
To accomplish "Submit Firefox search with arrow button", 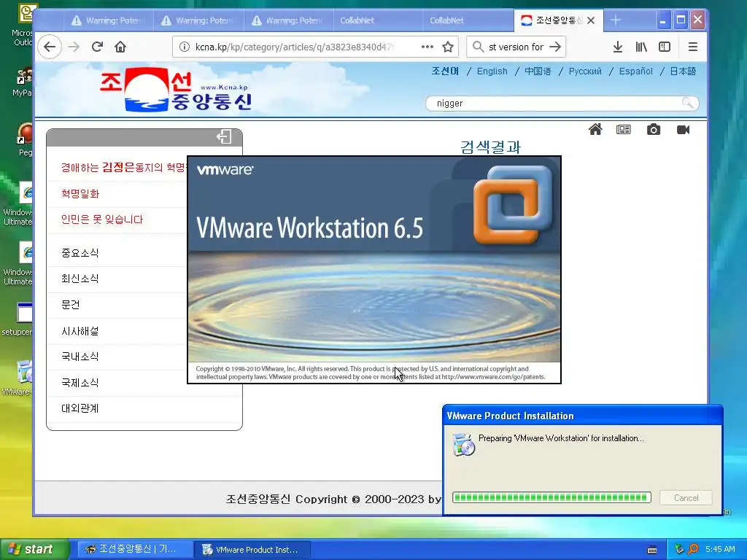I will pyautogui.click(x=554, y=47).
